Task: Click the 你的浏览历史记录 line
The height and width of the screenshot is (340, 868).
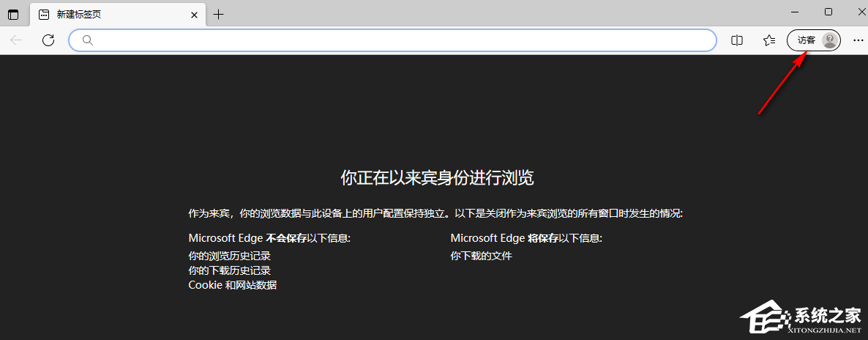Action: pos(230,256)
